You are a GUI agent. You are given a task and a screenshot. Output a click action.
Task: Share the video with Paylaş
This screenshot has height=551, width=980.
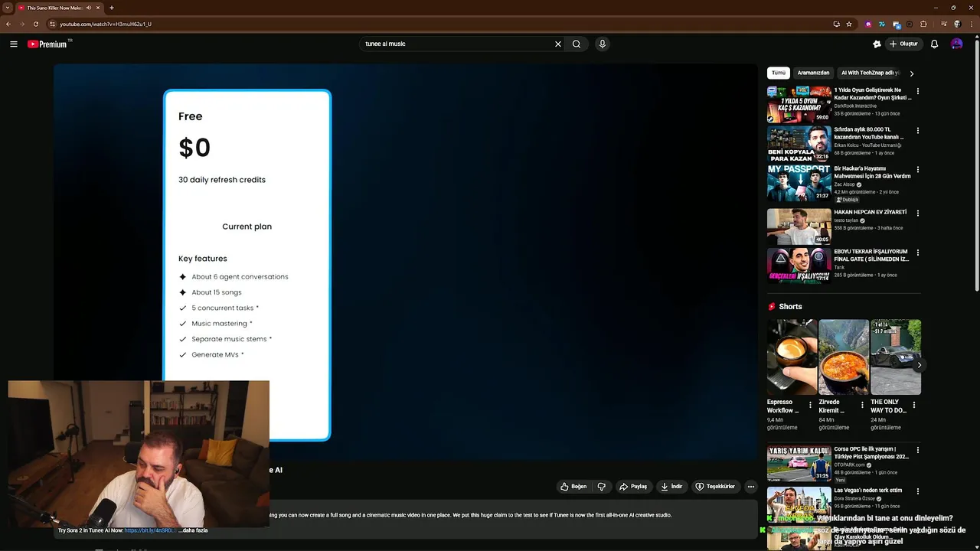point(633,486)
